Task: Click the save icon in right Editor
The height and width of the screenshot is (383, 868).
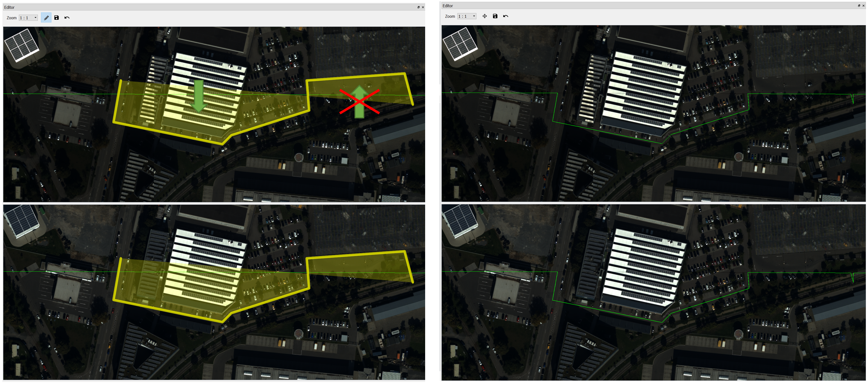Action: (x=495, y=16)
